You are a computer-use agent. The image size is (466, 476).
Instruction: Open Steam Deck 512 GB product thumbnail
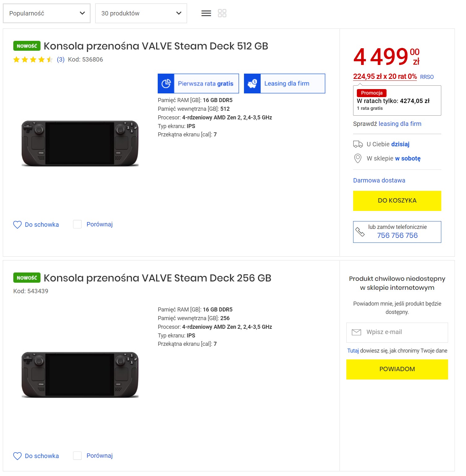tap(80, 144)
